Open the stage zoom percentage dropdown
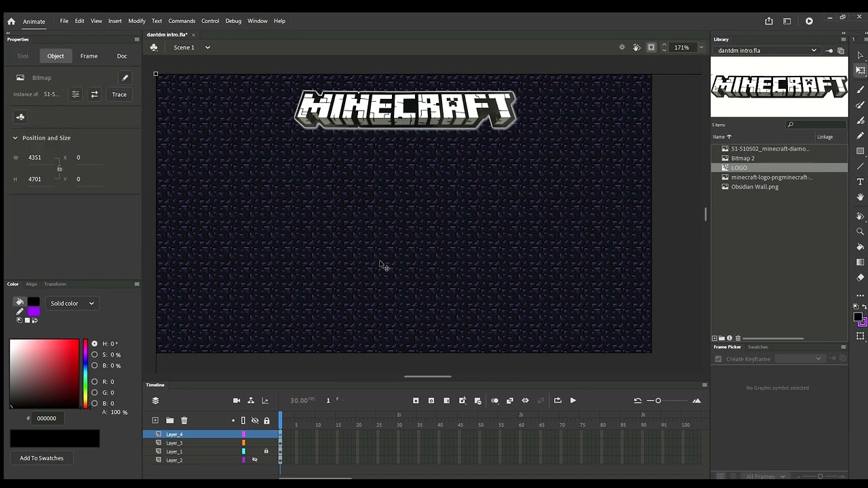868x488 pixels. (701, 47)
